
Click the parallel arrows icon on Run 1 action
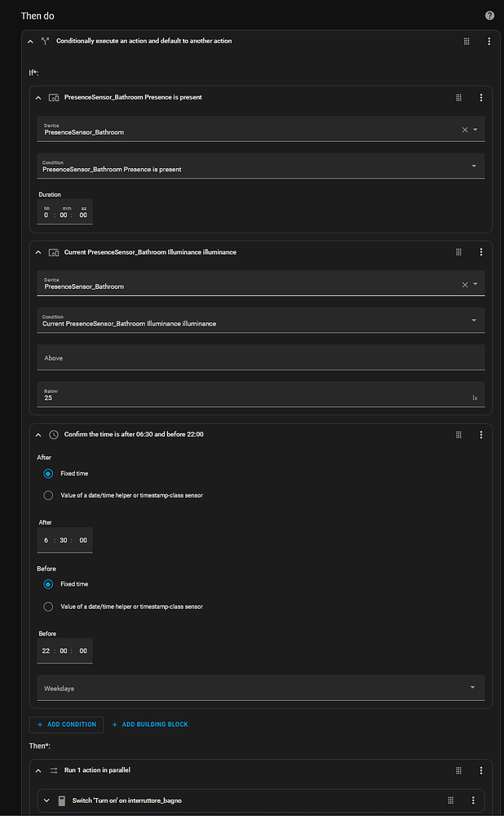(x=52, y=769)
